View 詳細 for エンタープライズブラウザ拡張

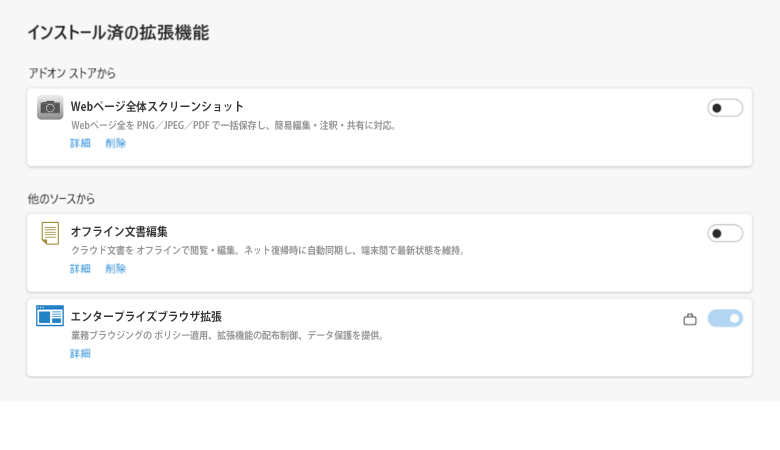pyautogui.click(x=80, y=353)
